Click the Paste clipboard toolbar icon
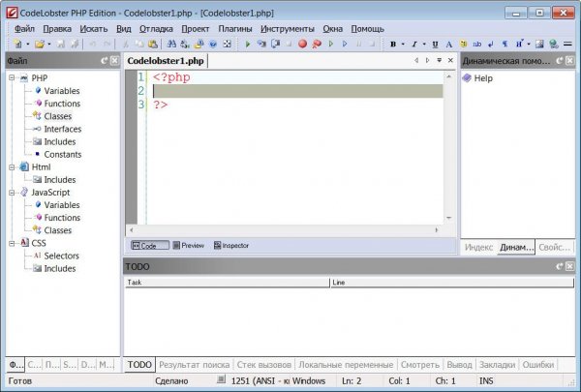Screen dimensions: 581x392 pos(153,45)
